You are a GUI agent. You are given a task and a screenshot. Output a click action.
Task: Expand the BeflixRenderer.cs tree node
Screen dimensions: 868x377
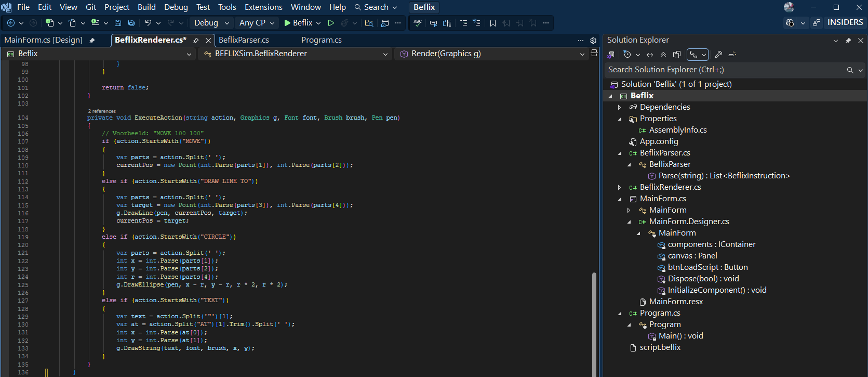click(619, 187)
